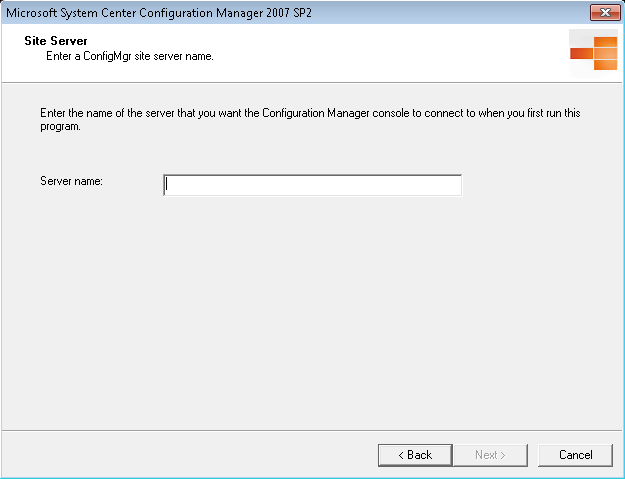625x479 pixels.
Task: Click the grayed-out Next button
Action: (490, 455)
